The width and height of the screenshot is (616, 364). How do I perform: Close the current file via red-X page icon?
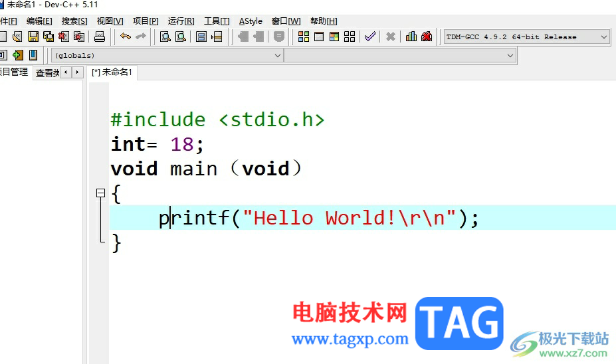pos(64,37)
